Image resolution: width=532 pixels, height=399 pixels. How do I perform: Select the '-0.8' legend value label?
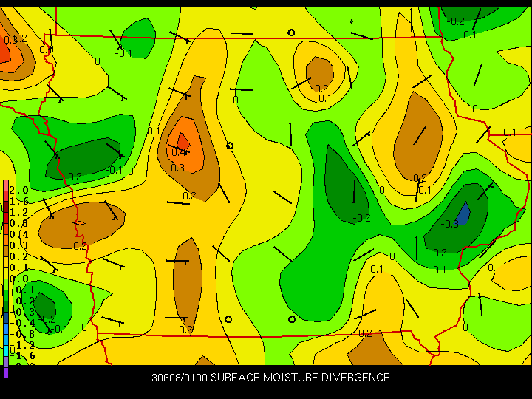point(22,334)
